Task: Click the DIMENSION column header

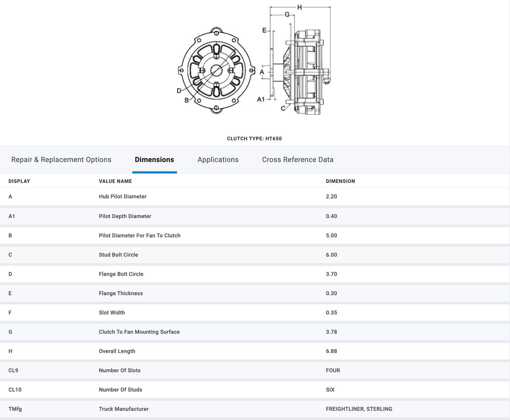Action: pyautogui.click(x=340, y=181)
